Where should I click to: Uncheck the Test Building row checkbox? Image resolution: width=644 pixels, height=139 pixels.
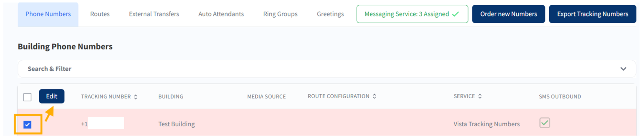[x=27, y=125]
